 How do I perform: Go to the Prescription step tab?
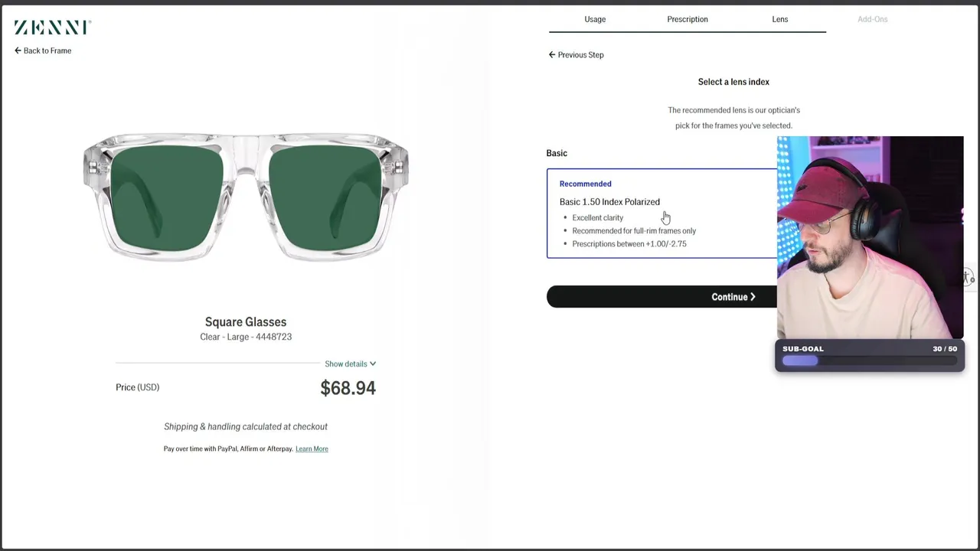(x=688, y=19)
